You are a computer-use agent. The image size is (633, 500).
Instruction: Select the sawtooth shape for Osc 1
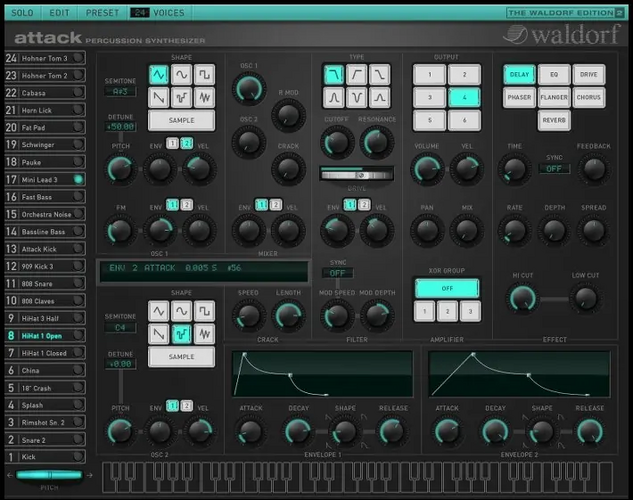[x=159, y=97]
